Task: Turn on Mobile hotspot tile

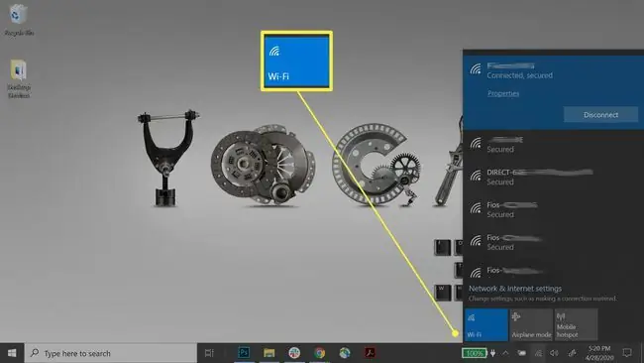Action: [576, 324]
